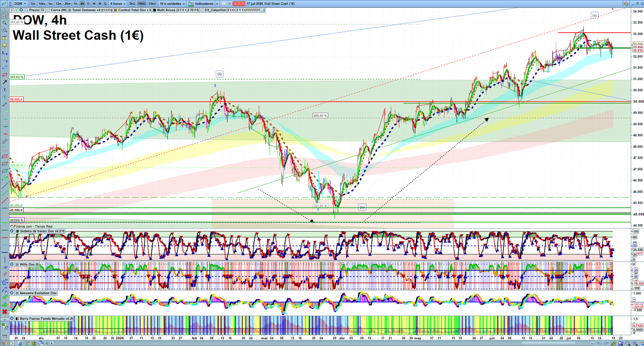Select the green speech bubble text tool
Image resolution: width=644 pixels, height=346 pixels.
pyautogui.click(x=4, y=97)
